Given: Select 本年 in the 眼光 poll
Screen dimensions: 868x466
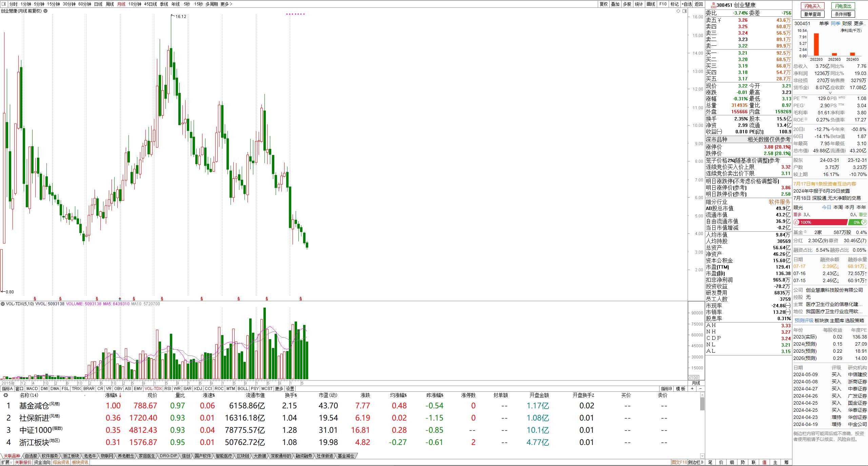Looking at the screenshot, I should (x=861, y=207).
